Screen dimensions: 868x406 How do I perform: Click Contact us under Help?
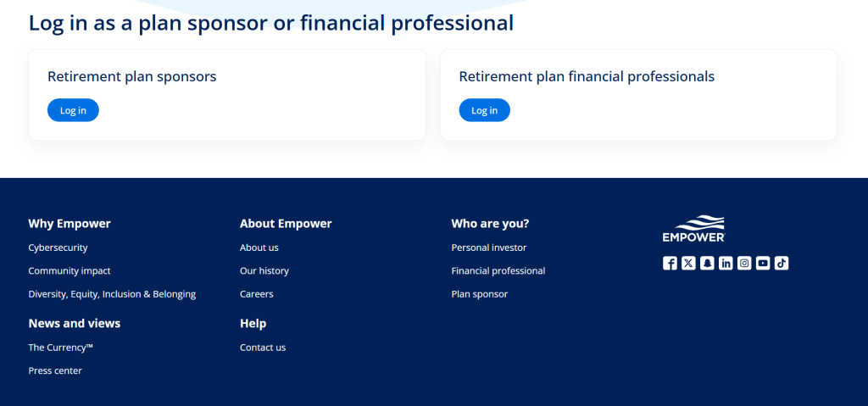[263, 348]
